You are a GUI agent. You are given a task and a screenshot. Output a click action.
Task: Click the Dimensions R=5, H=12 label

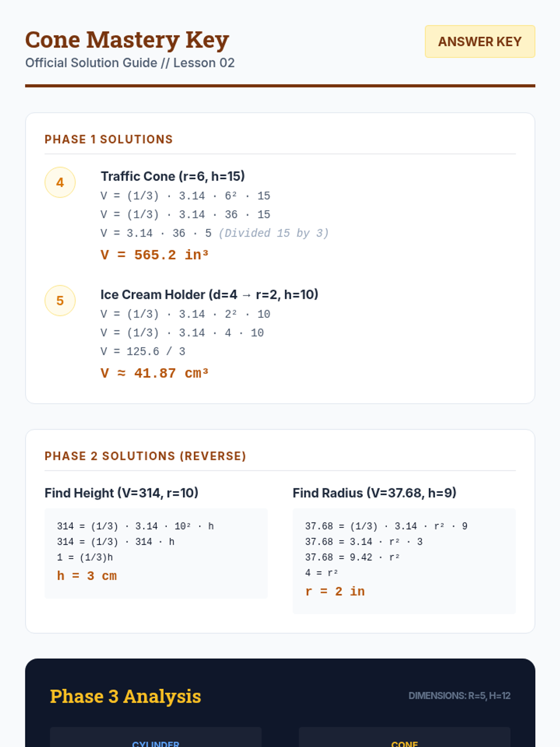[x=459, y=696]
